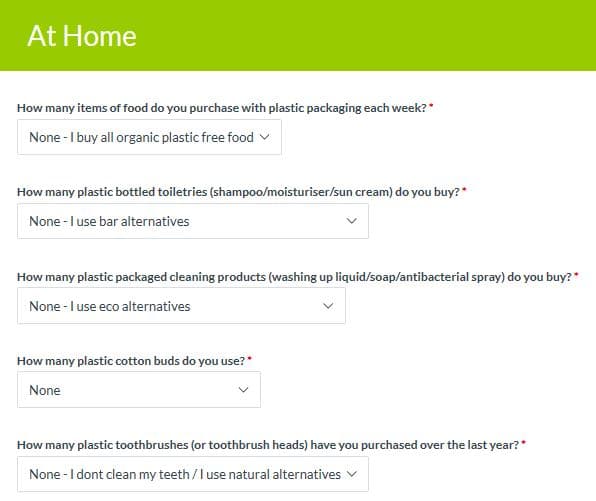Click the red asterisk after the food packaging question
The image size is (596, 501).
431,105
